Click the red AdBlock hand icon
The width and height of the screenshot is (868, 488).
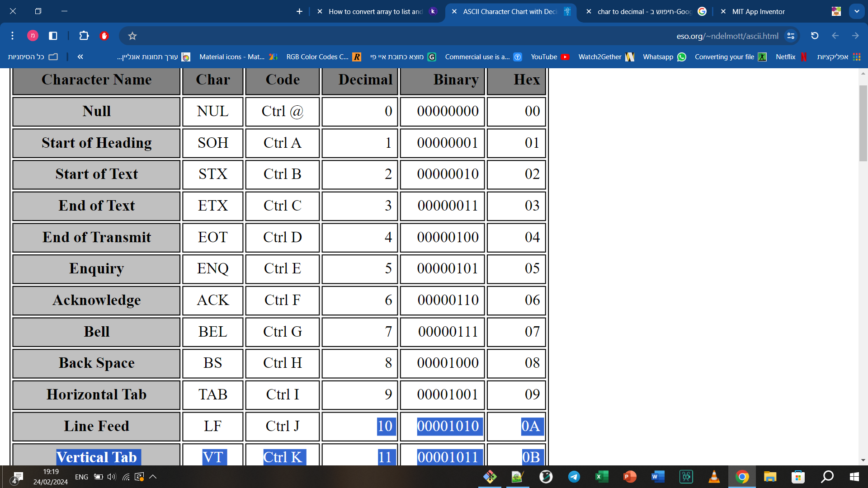tap(104, 36)
